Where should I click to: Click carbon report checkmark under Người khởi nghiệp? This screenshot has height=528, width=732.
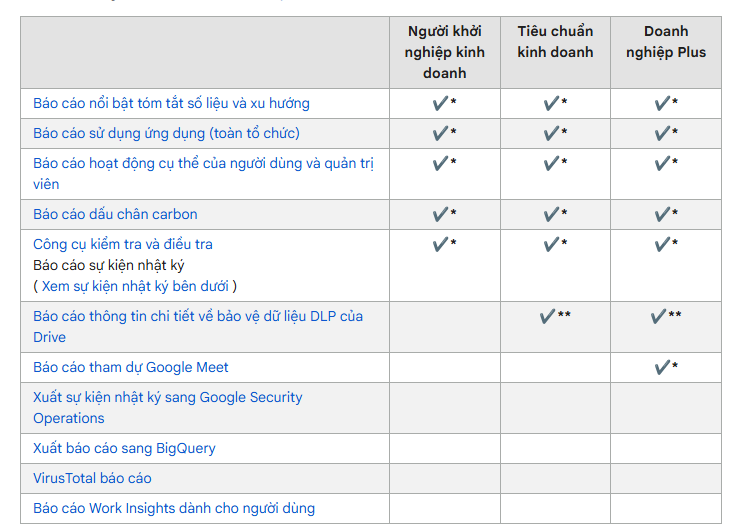coord(444,214)
